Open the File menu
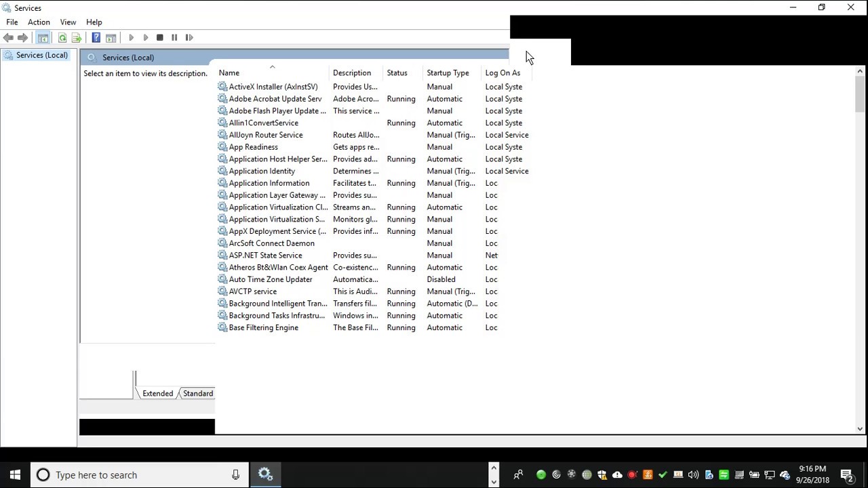Screen dimensions: 868x488 click(x=12, y=22)
